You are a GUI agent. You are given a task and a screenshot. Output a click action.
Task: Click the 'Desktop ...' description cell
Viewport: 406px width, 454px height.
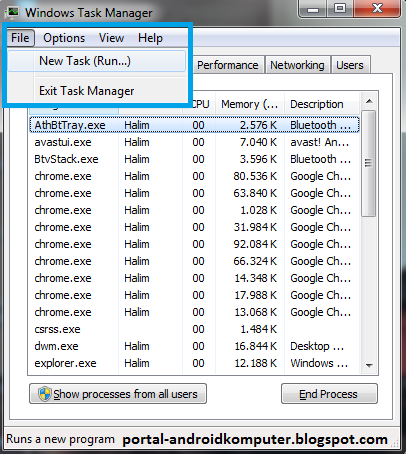317,346
